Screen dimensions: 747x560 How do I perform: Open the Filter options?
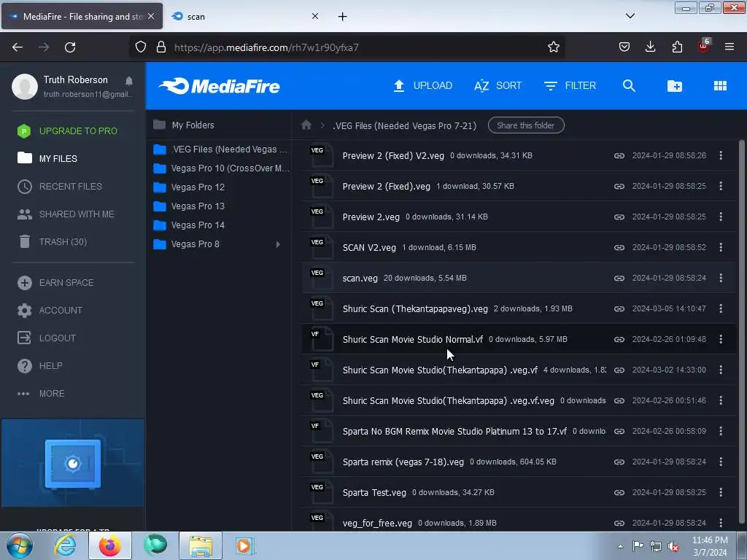coord(570,86)
